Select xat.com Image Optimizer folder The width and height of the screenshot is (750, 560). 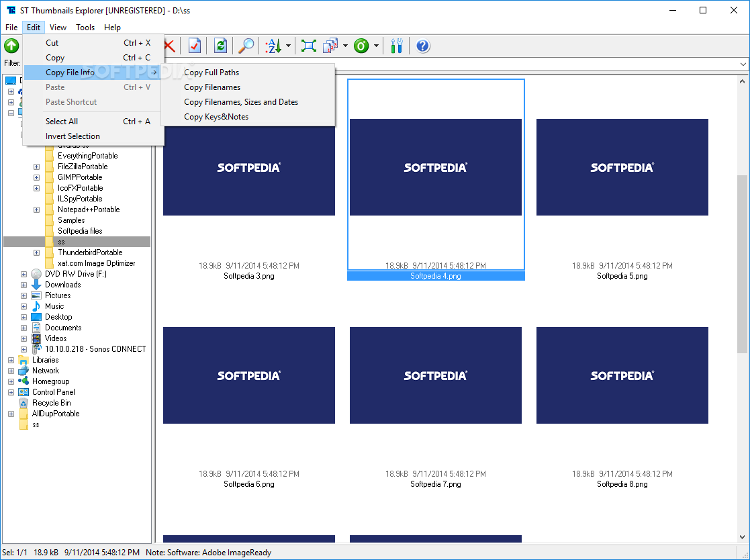96,263
